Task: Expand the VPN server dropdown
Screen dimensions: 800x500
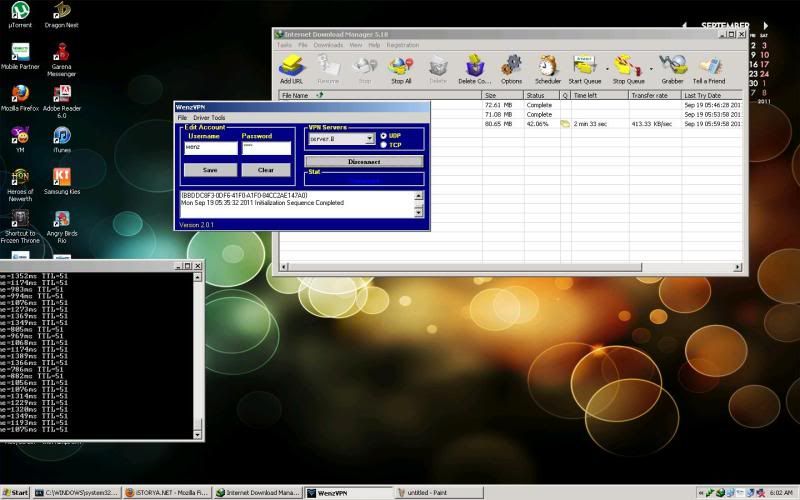Action: coord(369,140)
